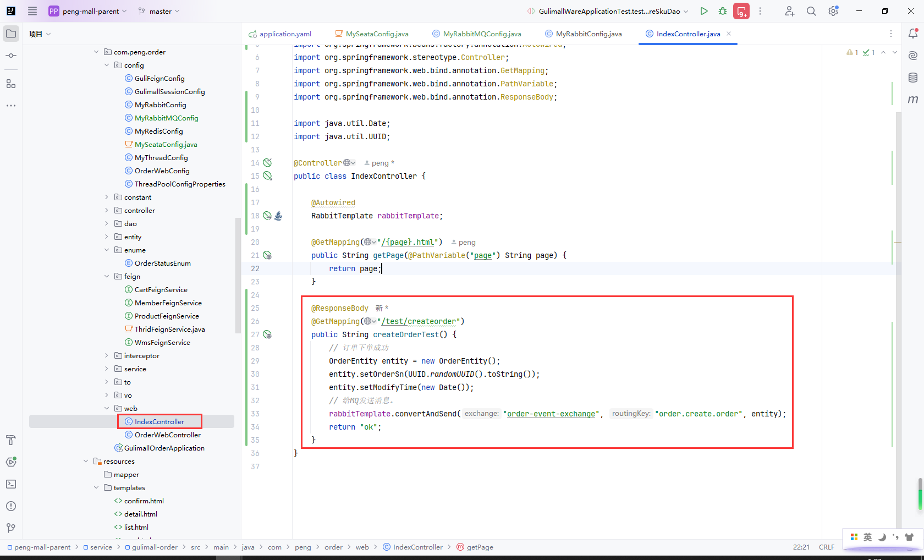
Task: Switch to MyRabbitMQConfig.java tab
Action: tap(477, 34)
